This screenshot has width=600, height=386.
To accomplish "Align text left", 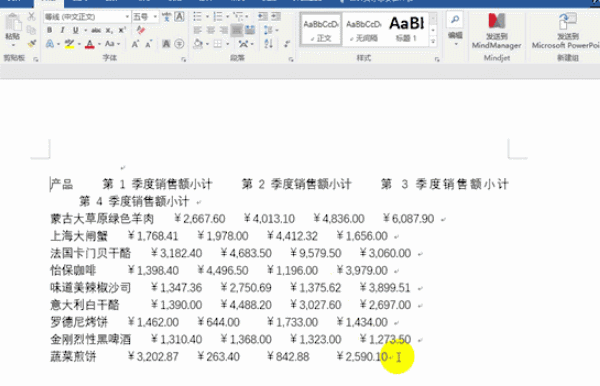I will point(197,30).
